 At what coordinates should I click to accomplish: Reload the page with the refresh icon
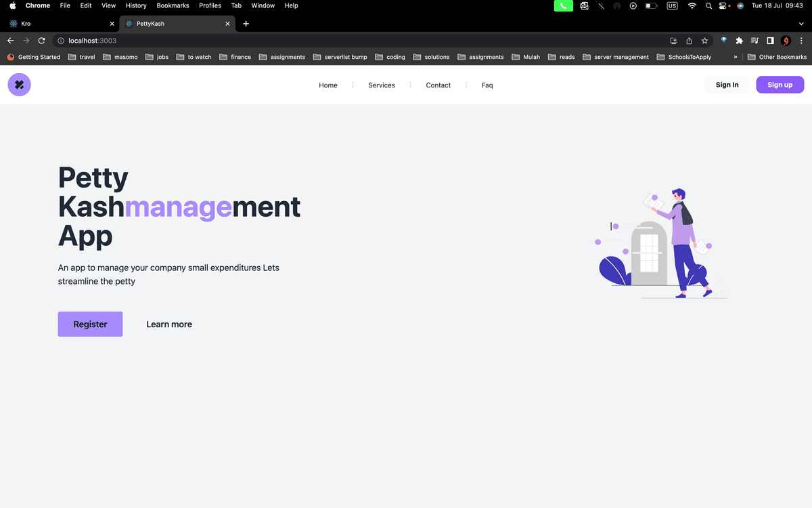click(x=42, y=41)
